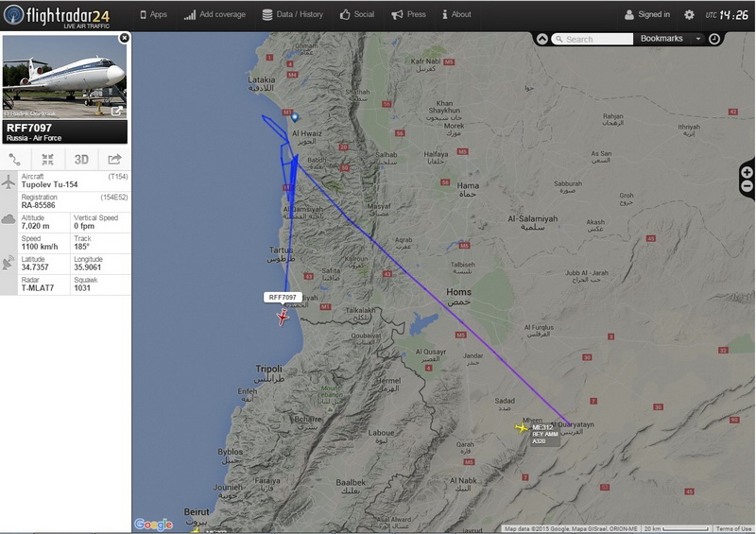Click the flight route icon
The width and height of the screenshot is (756, 534).
15,159
